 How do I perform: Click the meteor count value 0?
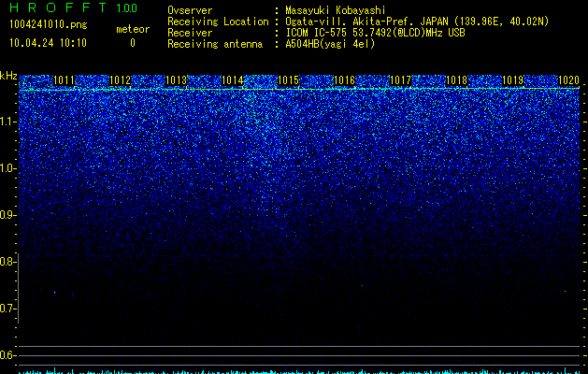tap(133, 43)
